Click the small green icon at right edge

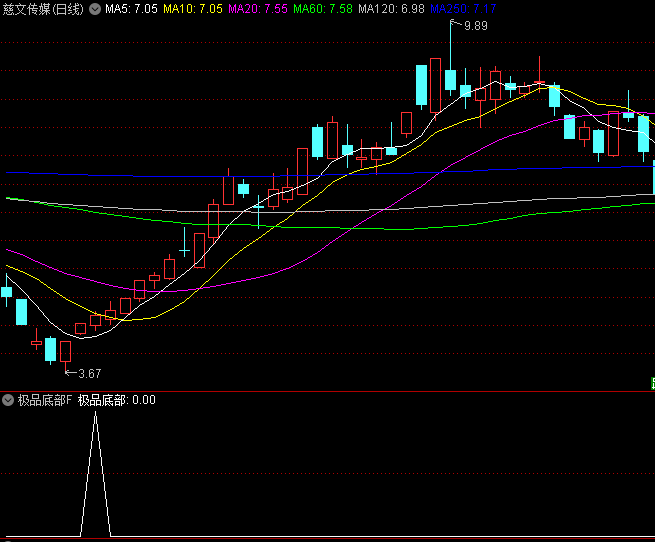click(652, 383)
